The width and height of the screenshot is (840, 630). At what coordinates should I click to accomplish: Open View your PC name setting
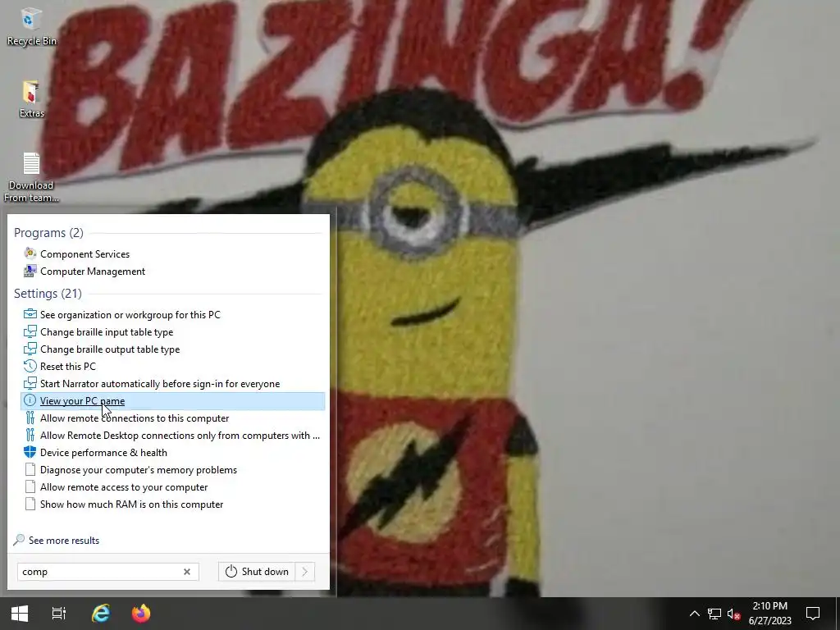(x=172, y=400)
